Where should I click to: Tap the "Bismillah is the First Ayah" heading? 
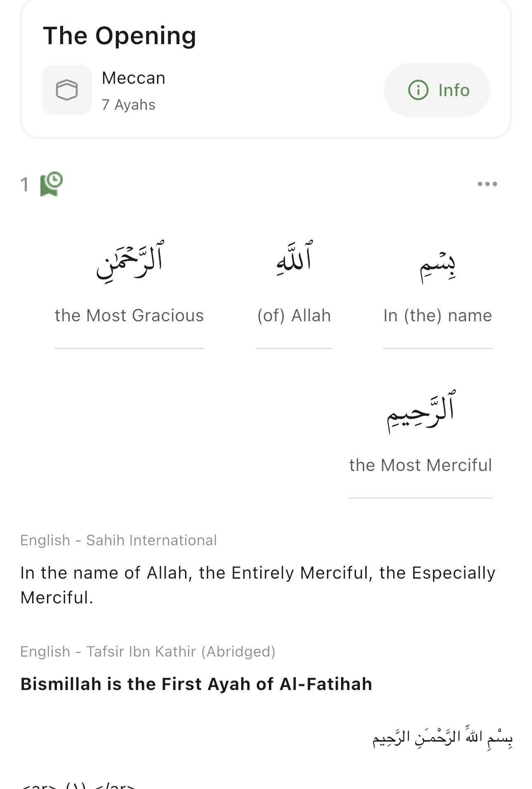(196, 684)
